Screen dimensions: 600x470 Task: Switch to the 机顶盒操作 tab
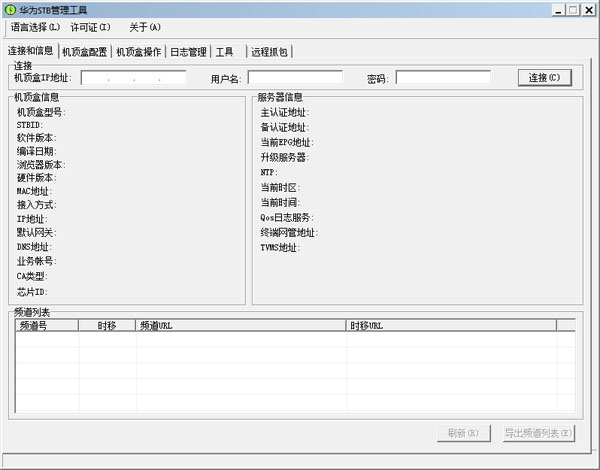point(139,52)
